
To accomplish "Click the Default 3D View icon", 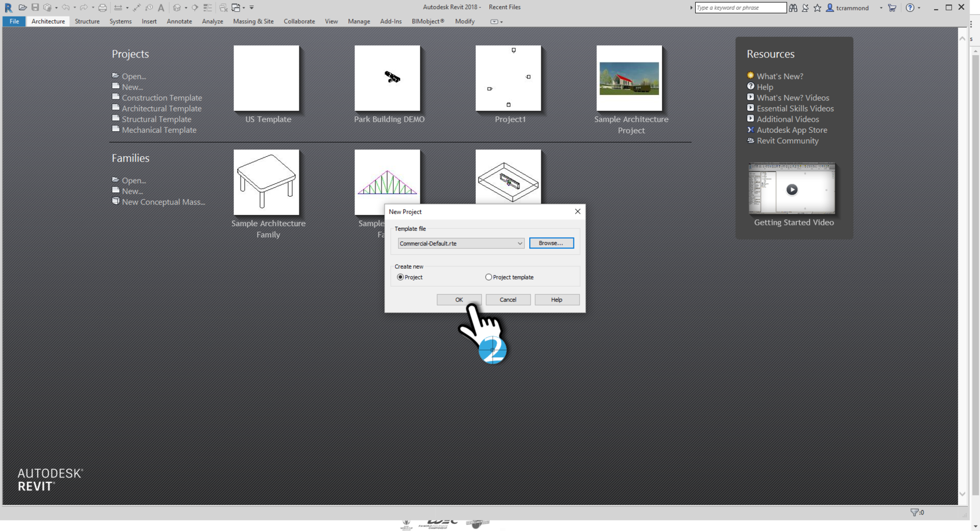I will point(177,7).
